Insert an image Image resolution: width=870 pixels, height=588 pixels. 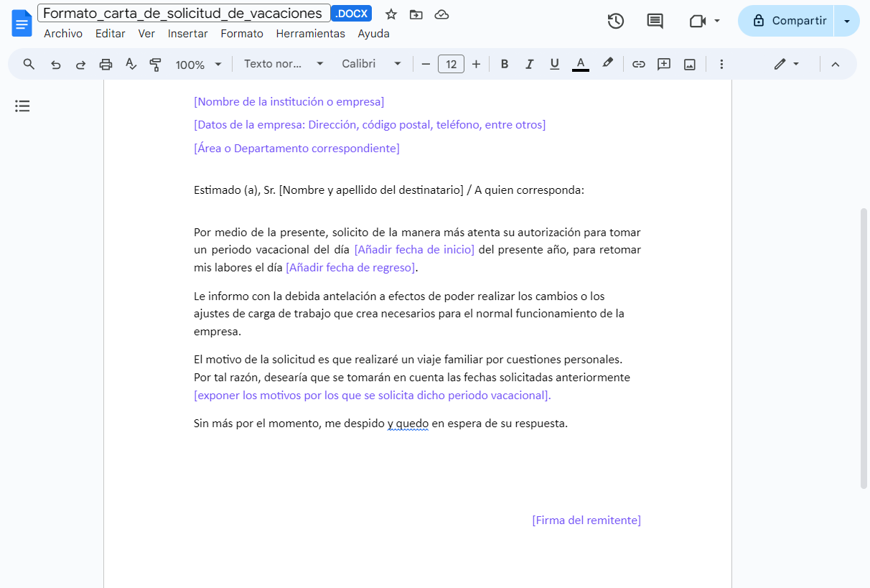[689, 64]
